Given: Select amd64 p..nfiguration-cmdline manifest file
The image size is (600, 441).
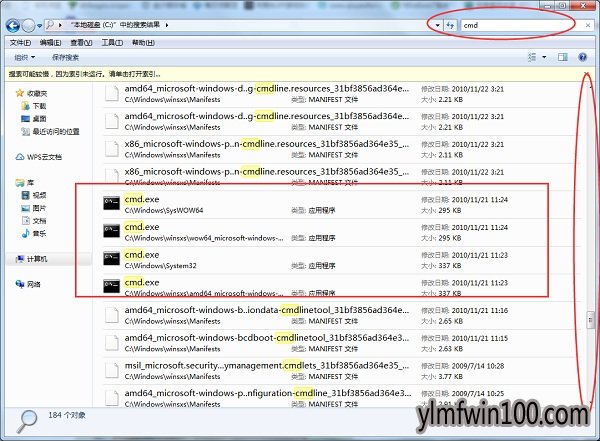Looking at the screenshot, I should click(x=268, y=393).
